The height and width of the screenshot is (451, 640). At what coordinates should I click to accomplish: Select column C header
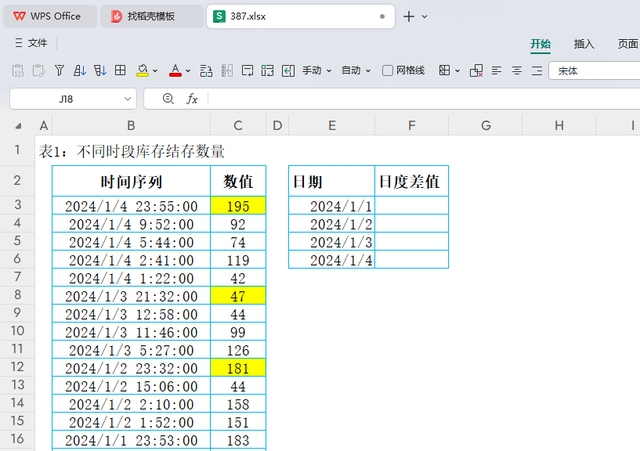(x=238, y=125)
